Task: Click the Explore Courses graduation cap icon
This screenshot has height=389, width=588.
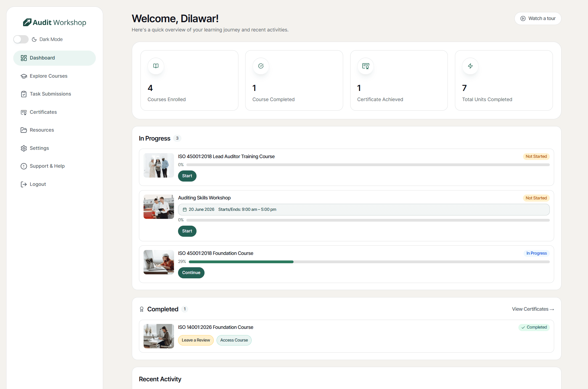Action: tap(24, 76)
